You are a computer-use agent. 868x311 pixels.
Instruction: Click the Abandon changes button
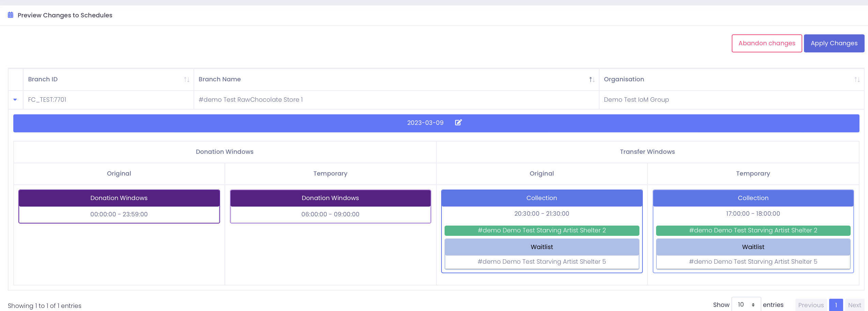(766, 43)
